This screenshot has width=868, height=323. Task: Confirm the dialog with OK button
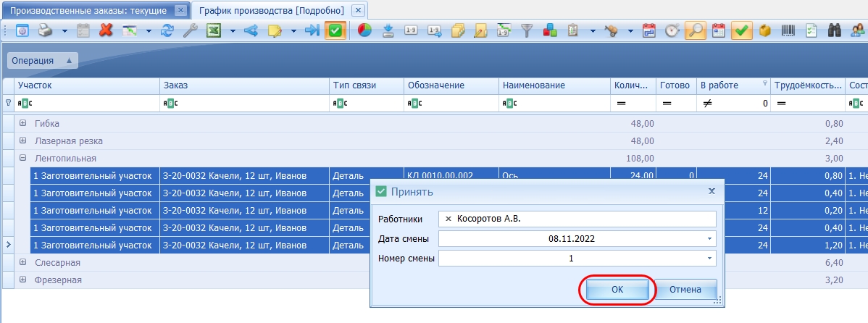pos(617,289)
